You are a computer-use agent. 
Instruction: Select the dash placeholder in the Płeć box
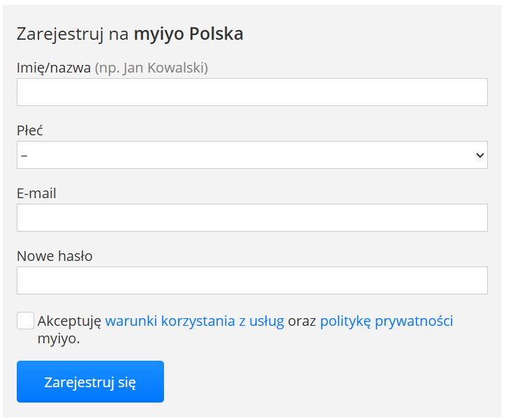(24, 155)
